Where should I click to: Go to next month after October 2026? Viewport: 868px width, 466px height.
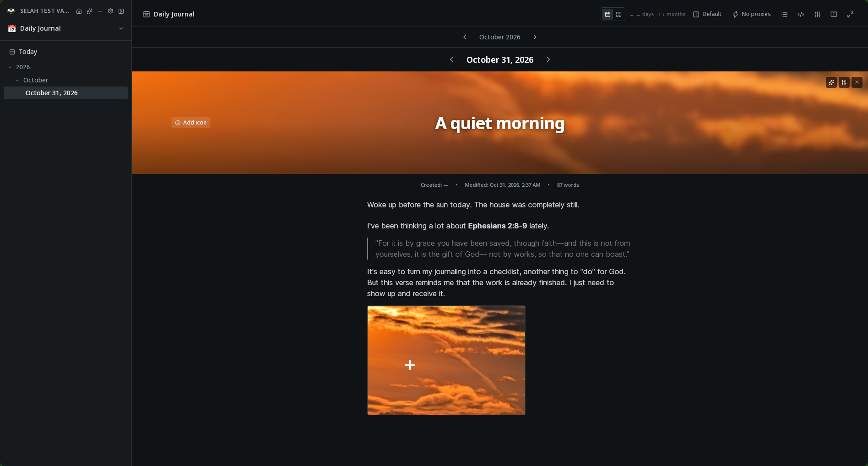535,37
